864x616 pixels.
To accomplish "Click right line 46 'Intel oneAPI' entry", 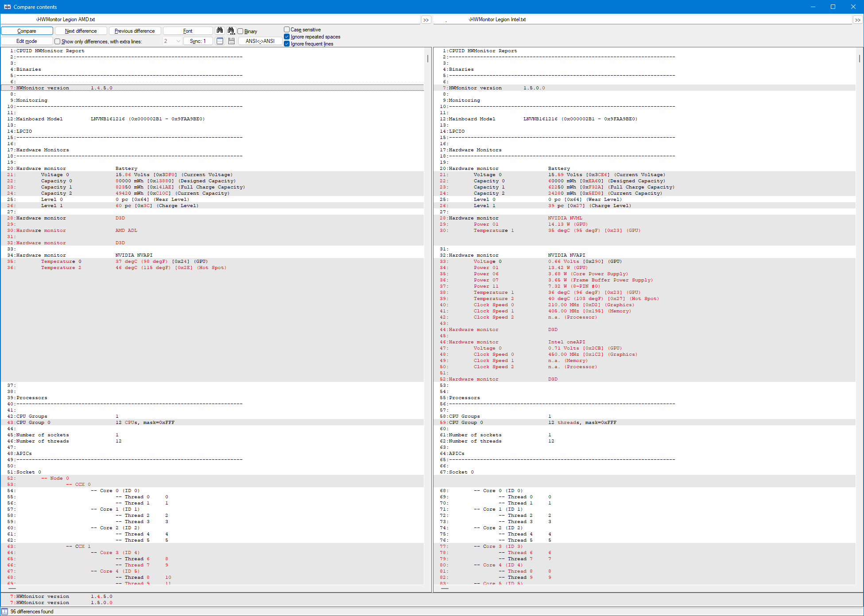I will tap(645, 342).
